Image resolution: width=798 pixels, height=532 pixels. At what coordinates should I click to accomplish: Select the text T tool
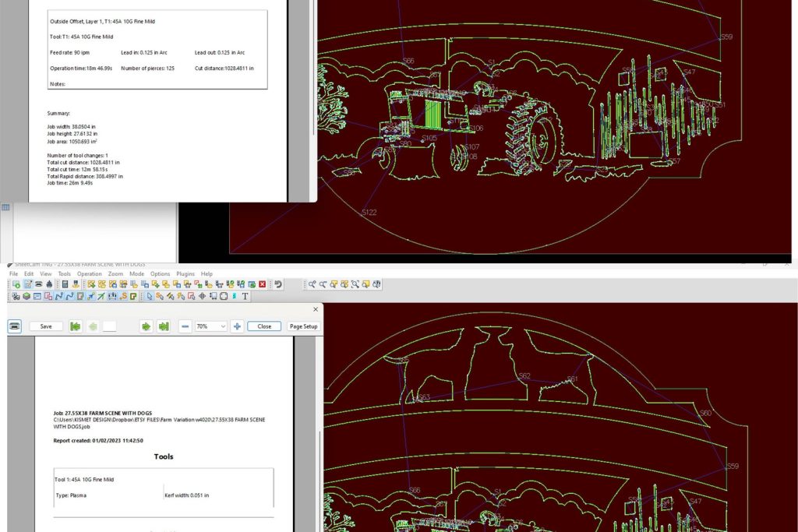click(245, 296)
